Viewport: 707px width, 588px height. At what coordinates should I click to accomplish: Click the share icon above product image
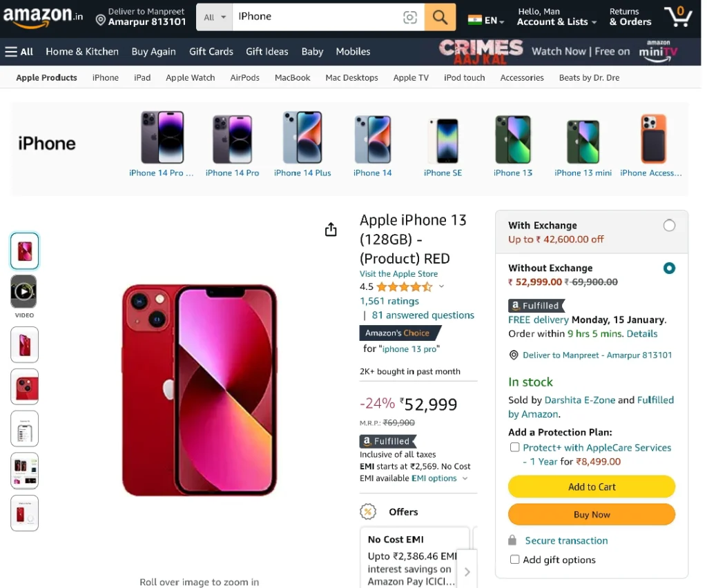pyautogui.click(x=331, y=229)
